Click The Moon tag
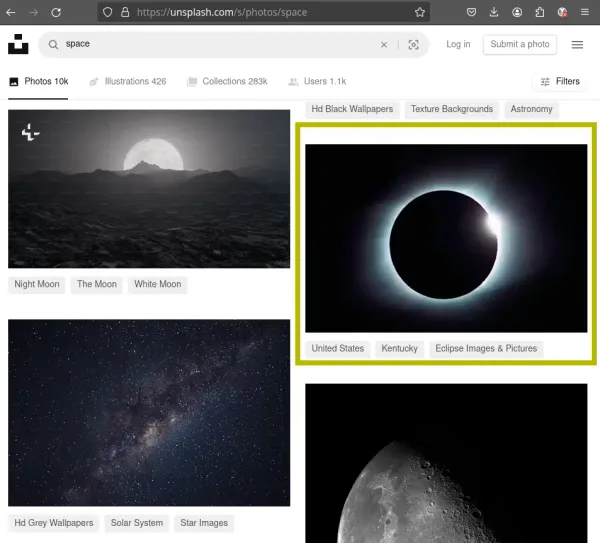Screen dimensions: 600x543 coord(97,284)
